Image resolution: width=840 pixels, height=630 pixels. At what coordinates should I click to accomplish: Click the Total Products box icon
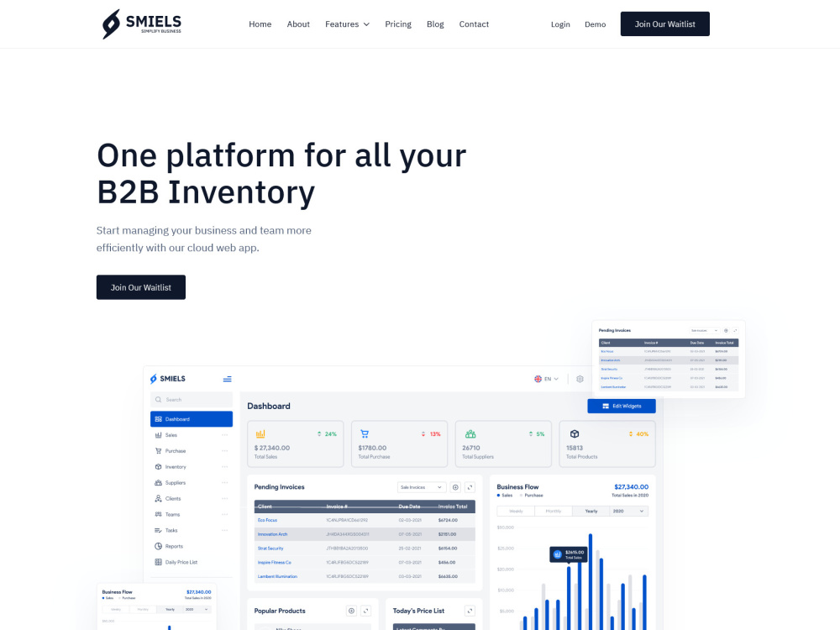click(575, 434)
